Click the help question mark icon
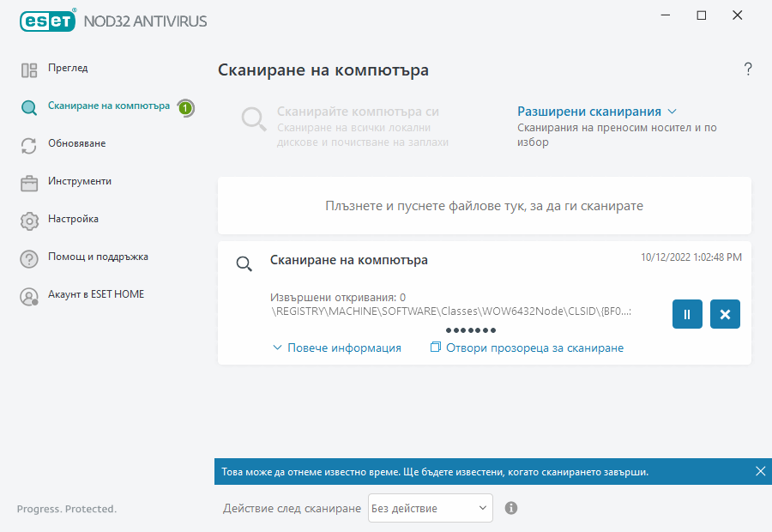772x532 pixels. (747, 69)
